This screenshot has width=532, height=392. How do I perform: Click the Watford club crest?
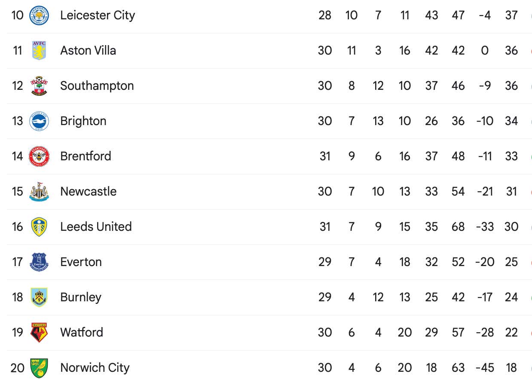(39, 333)
